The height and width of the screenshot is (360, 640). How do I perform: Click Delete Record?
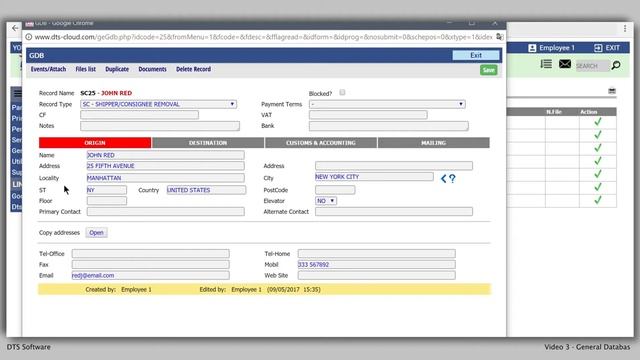click(x=193, y=69)
